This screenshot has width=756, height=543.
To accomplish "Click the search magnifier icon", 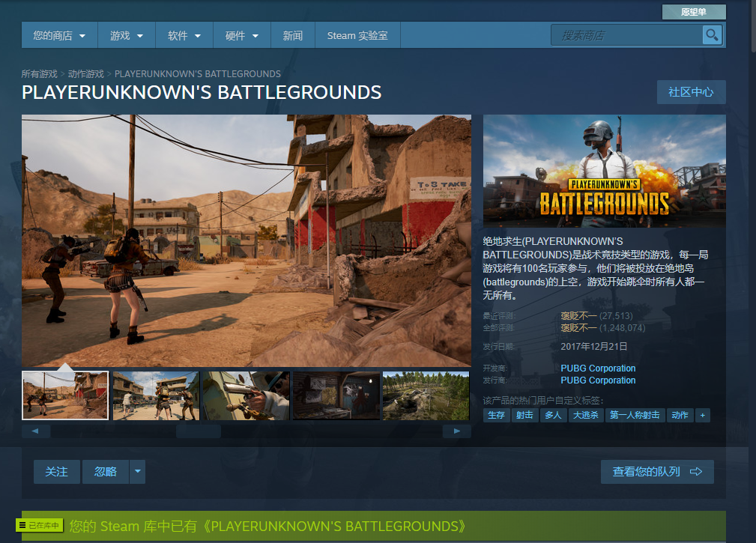I will pos(711,35).
